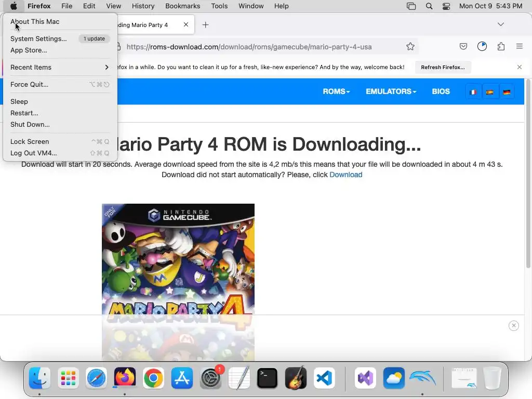Image resolution: width=532 pixels, height=399 pixels.
Task: Open System Settings… from Apple menu
Action: (60, 38)
